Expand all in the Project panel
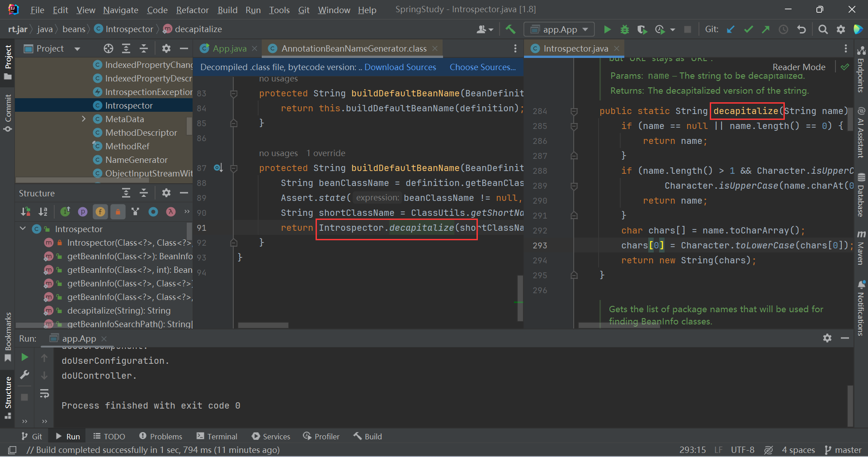The height and width of the screenshot is (457, 868). click(126, 48)
